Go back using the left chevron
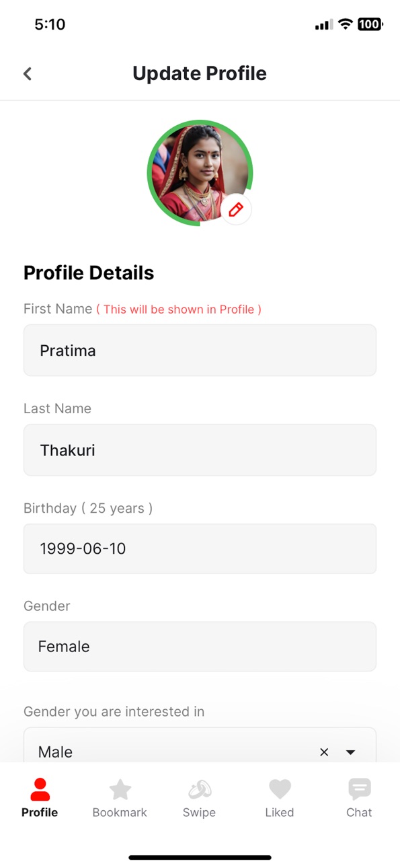400x868 pixels. (x=28, y=73)
